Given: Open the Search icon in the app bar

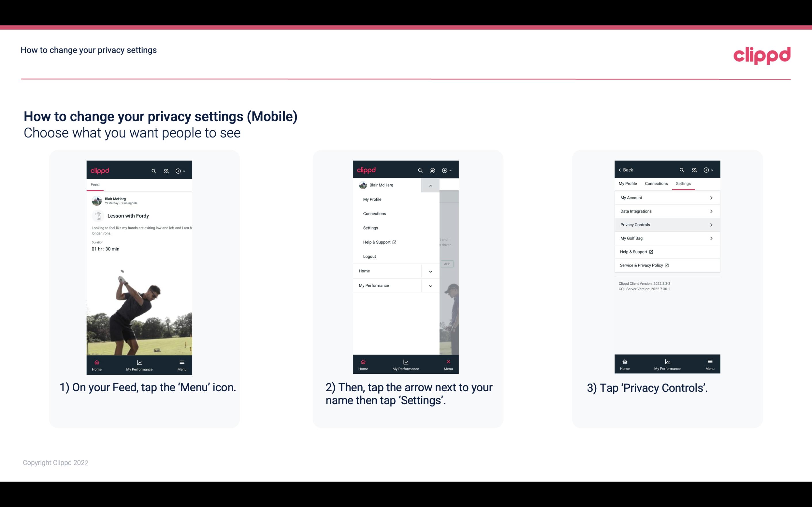Looking at the screenshot, I should [x=153, y=170].
